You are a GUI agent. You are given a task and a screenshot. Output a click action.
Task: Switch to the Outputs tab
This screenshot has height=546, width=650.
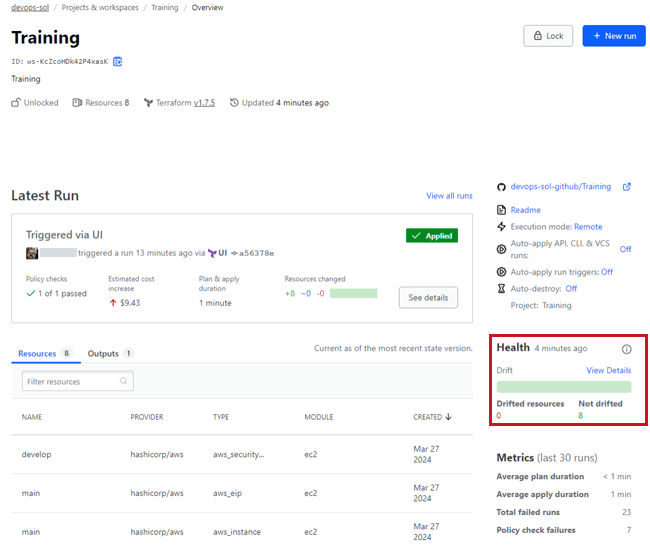110,353
